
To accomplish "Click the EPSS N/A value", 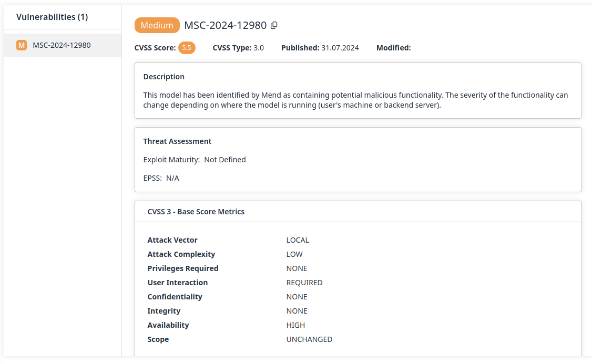I will click(172, 178).
